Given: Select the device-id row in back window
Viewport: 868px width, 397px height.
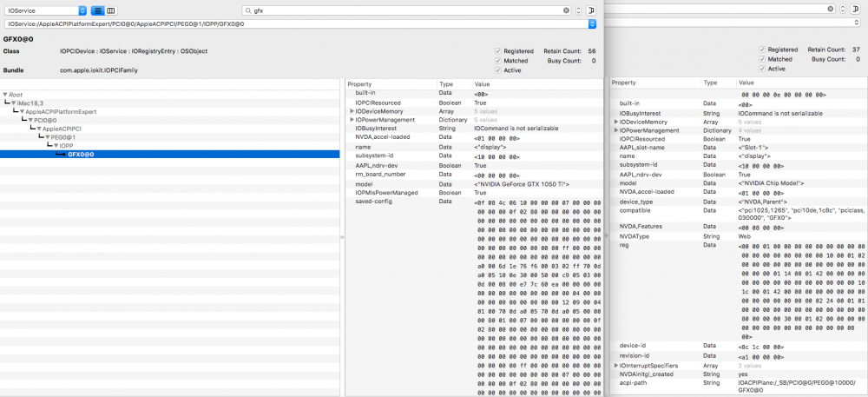Looking at the screenshot, I should [x=739, y=346].
